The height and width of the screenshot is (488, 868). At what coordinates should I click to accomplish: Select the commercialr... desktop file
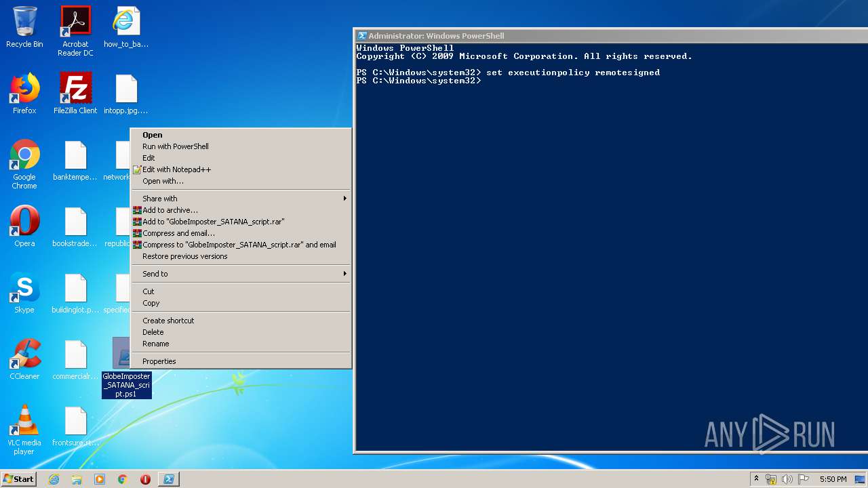click(x=75, y=359)
